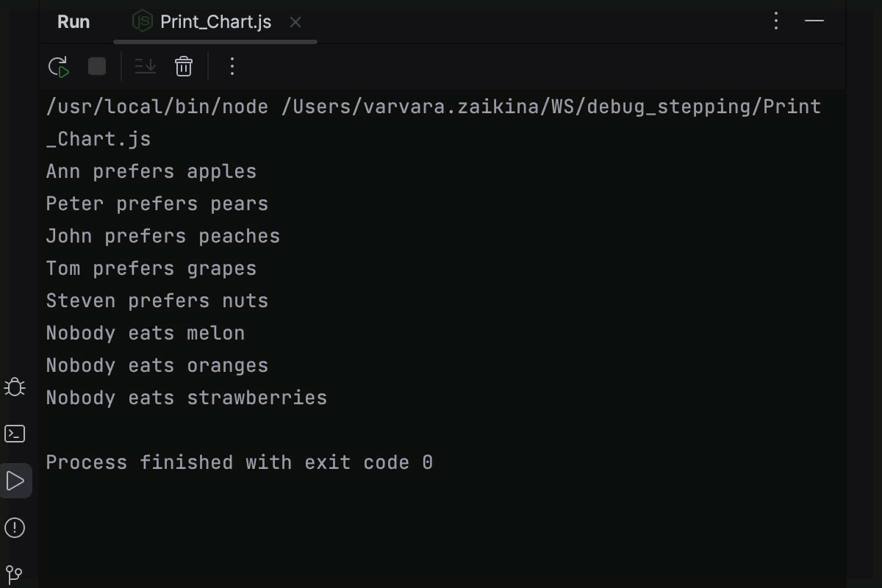Open the toolbar More options menu
The image size is (882, 588).
(x=232, y=66)
